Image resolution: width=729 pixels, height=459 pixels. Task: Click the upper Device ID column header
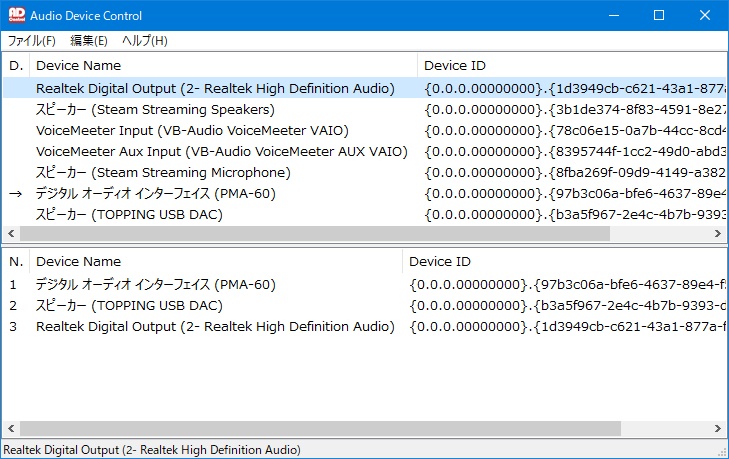point(572,66)
